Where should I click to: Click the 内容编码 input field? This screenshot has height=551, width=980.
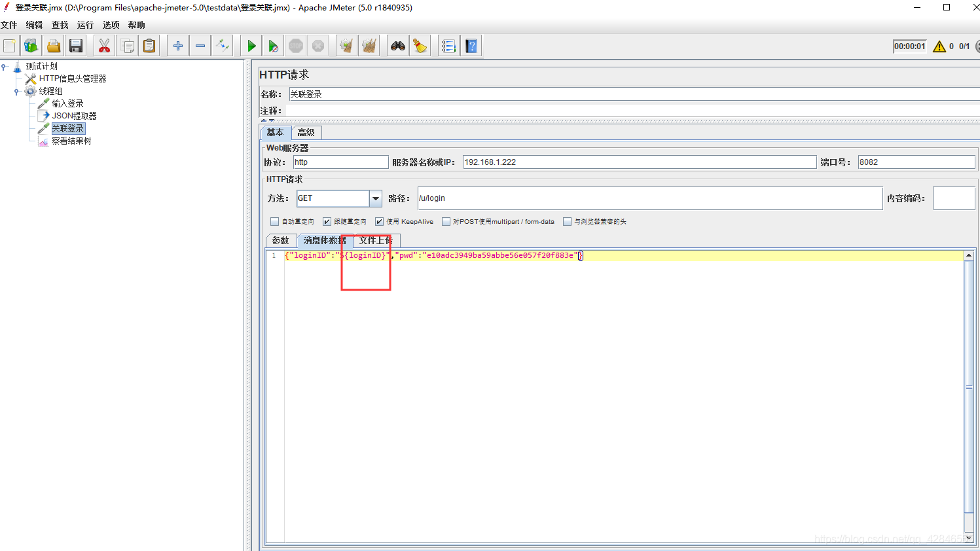coord(954,198)
